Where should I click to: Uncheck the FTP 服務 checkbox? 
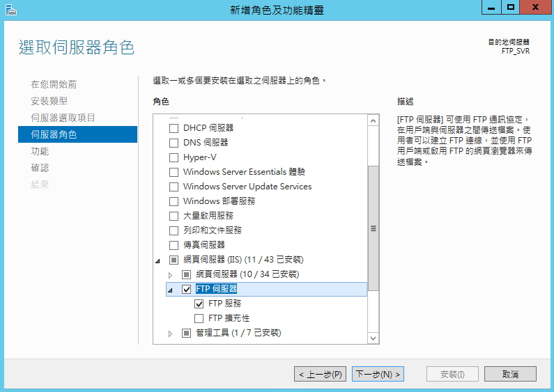[199, 304]
